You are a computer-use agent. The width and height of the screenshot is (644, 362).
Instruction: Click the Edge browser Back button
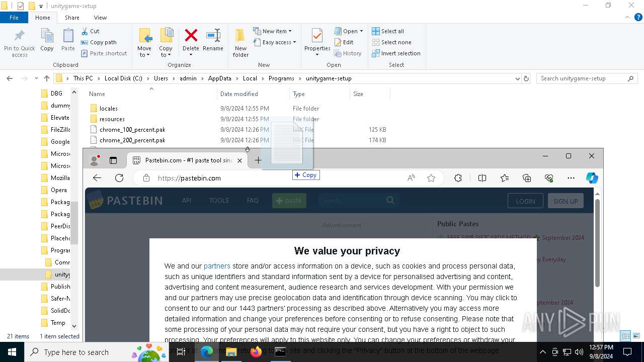tap(97, 178)
